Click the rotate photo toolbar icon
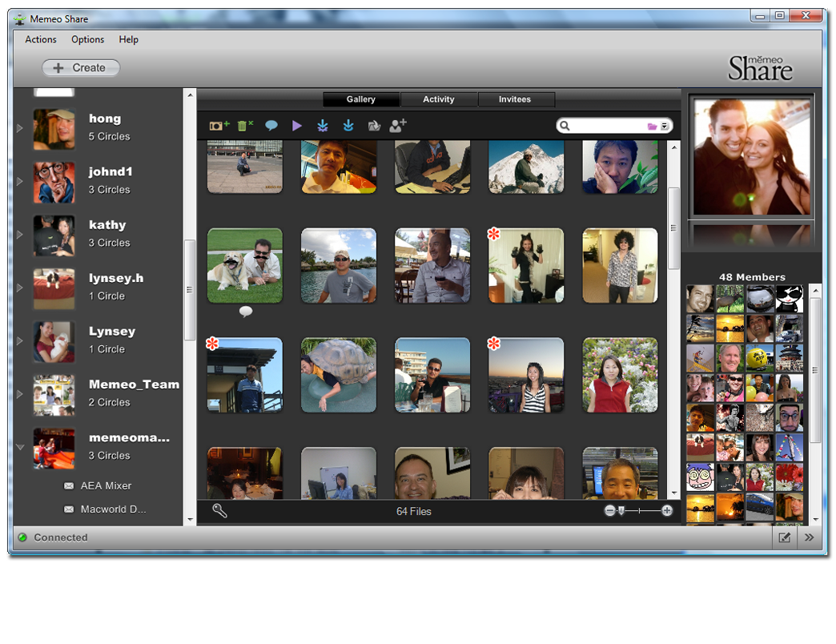Screen dimensions: 836x644 pos(373,126)
